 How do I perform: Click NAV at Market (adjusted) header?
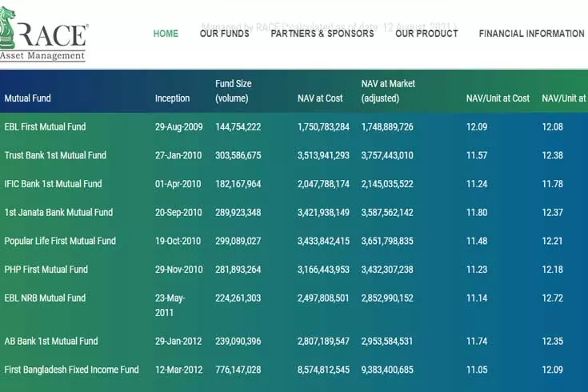(388, 90)
